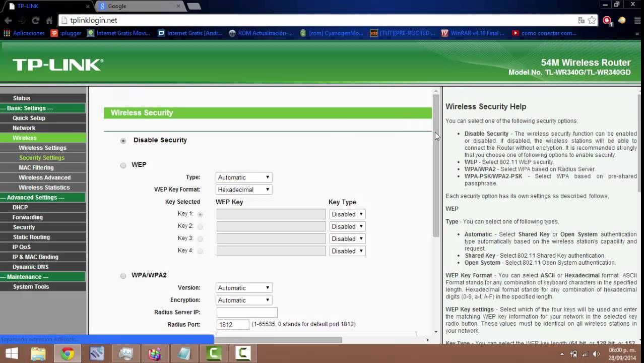This screenshot has height=363, width=644.
Task: Open Key 4 Key Type dropdown
Action: [347, 251]
